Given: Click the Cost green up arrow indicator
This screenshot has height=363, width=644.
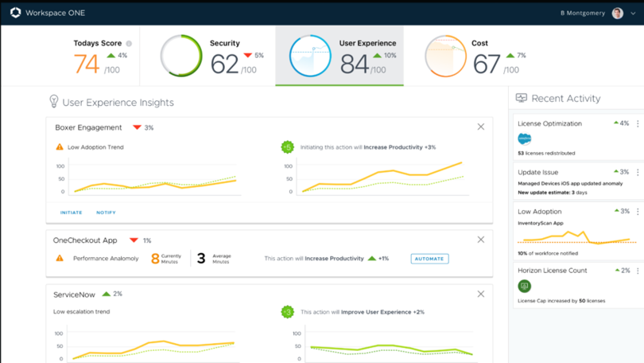Looking at the screenshot, I should [510, 55].
